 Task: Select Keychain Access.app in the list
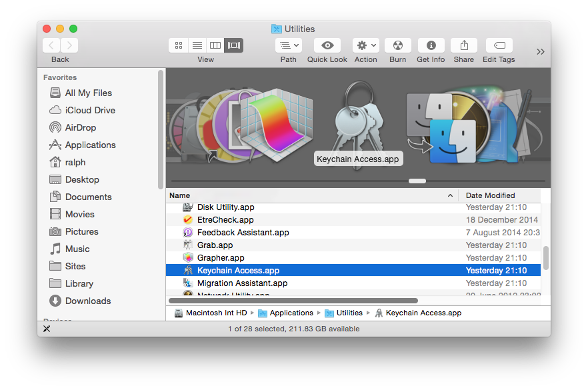point(353,271)
